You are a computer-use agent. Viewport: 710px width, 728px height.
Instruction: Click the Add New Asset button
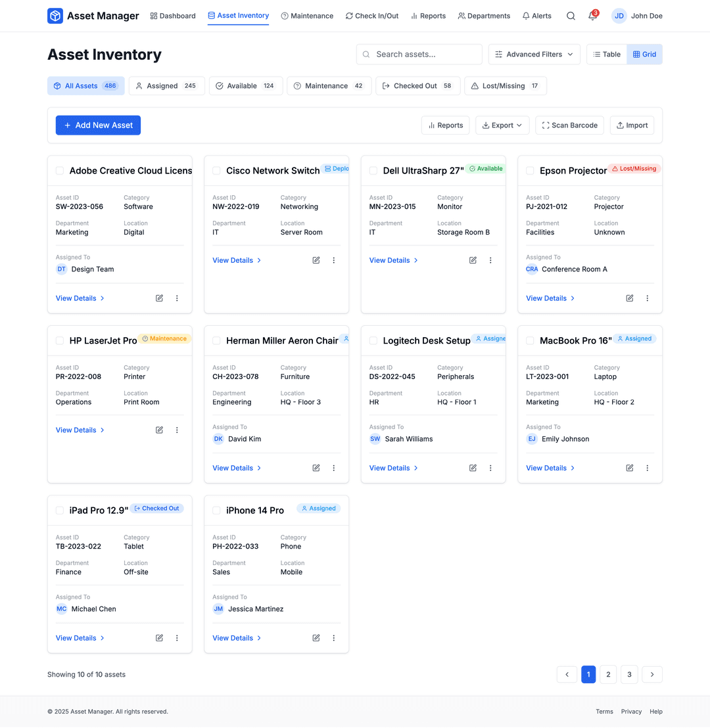(98, 125)
